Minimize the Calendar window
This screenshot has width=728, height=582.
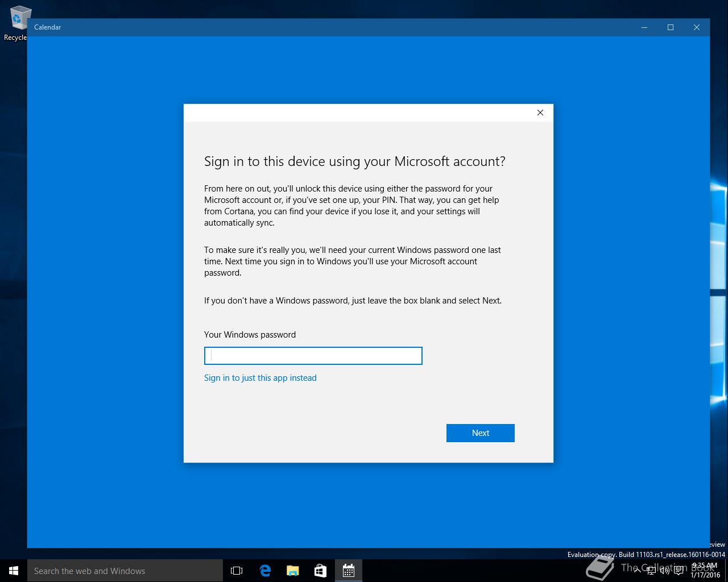tap(644, 27)
